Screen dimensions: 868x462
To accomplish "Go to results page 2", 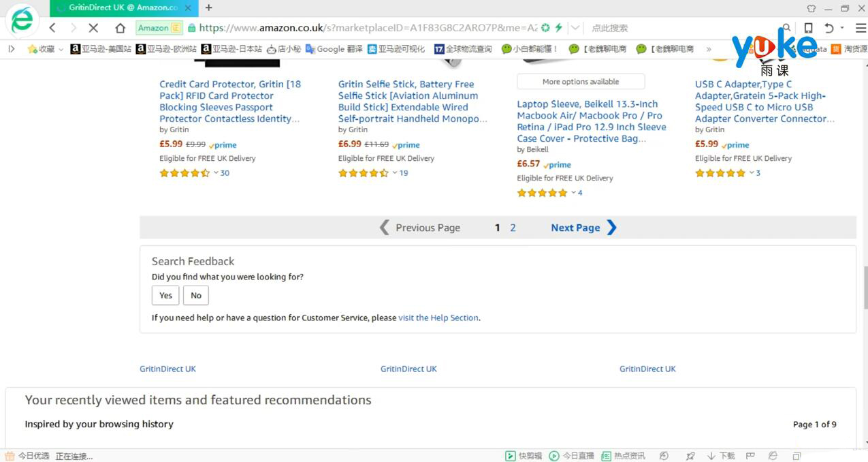I will coord(513,228).
